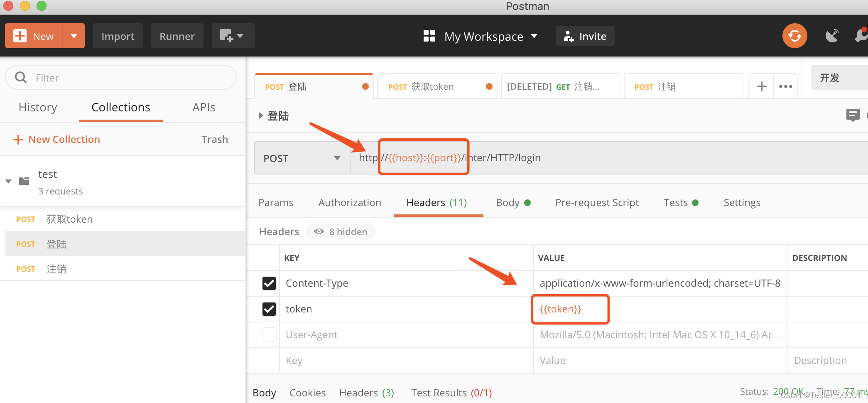Click the test collection folder icon
Screen dimensions: 868x403
coord(24,181)
